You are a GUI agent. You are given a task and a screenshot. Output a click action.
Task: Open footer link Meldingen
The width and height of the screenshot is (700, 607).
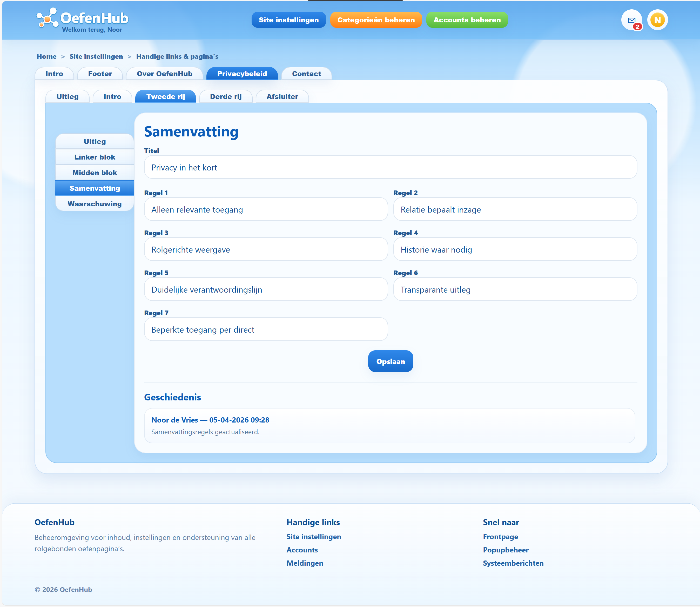coord(305,563)
